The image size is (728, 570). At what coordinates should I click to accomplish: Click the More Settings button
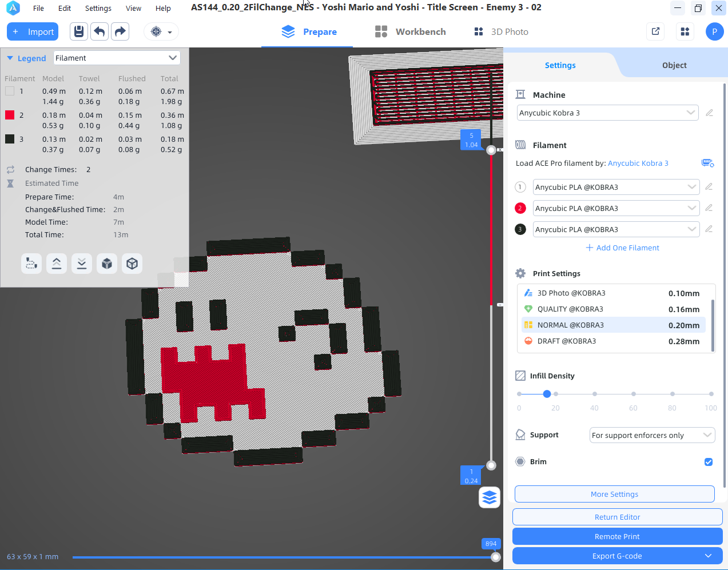tap(614, 494)
